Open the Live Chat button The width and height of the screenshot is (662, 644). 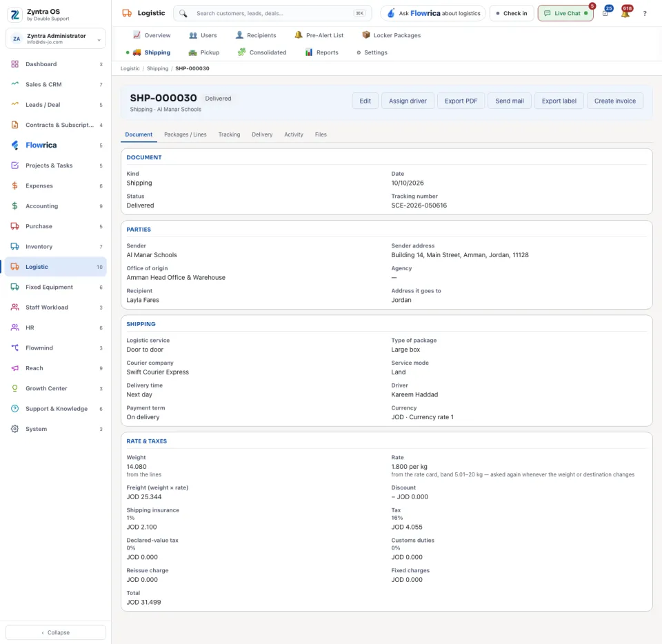(565, 13)
